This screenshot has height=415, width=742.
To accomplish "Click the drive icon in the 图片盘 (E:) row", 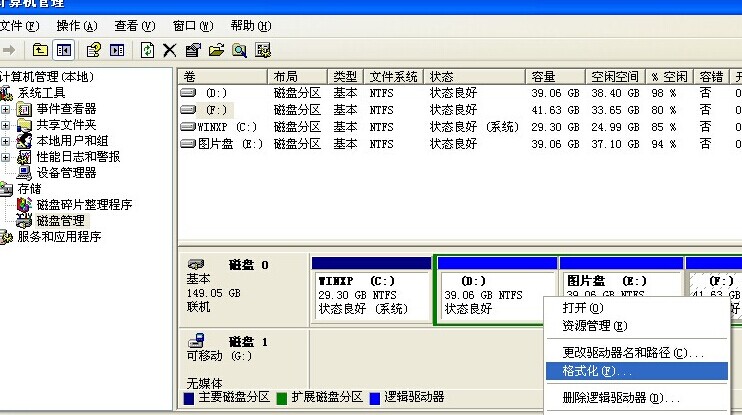I will coord(188,144).
